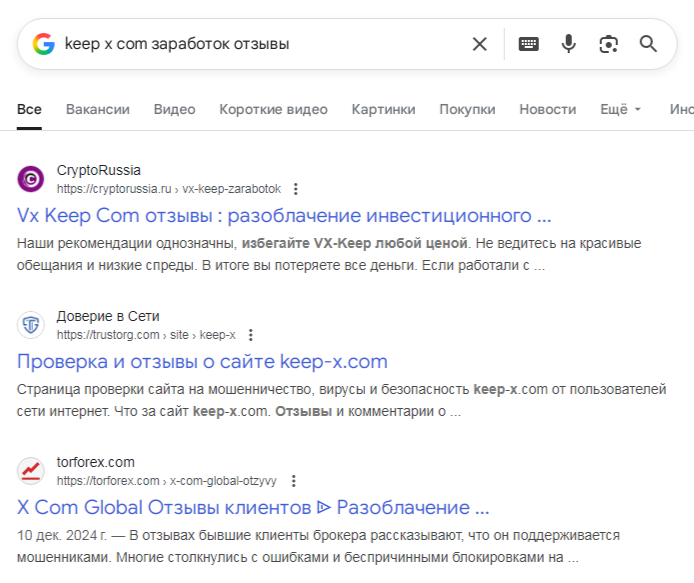Click the torforex.com site favicon
694x583 pixels.
pos(31,471)
